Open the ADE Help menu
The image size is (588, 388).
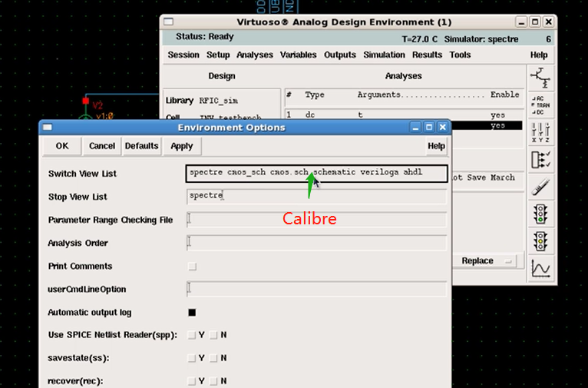539,55
